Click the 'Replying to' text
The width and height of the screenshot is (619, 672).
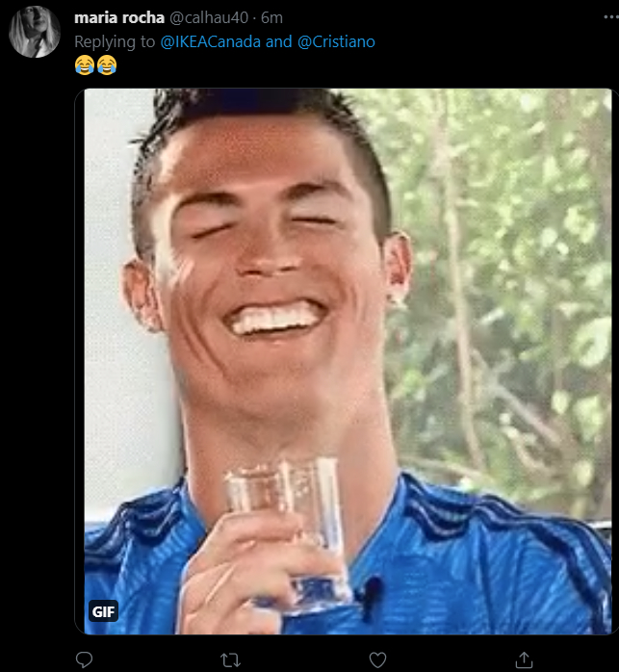pyautogui.click(x=115, y=42)
